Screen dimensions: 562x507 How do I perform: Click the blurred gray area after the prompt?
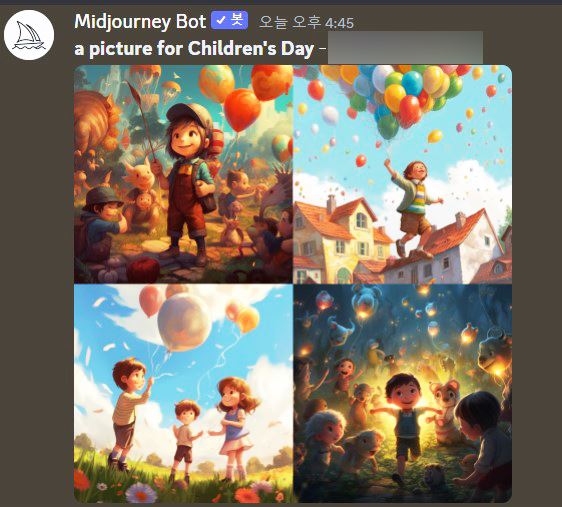coord(405,48)
